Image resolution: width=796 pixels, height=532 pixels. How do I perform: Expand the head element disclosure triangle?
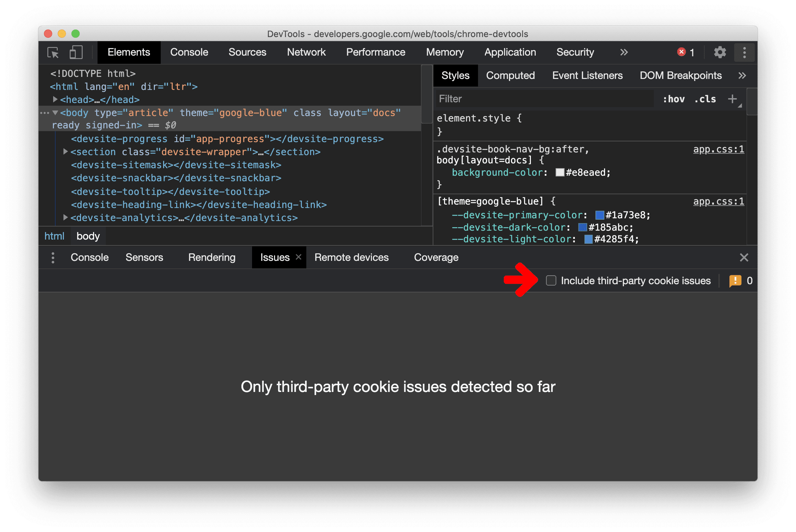[56, 99]
